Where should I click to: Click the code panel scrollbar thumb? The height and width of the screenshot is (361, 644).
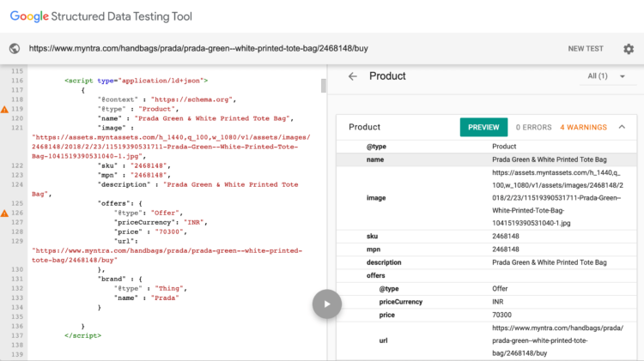(x=323, y=86)
